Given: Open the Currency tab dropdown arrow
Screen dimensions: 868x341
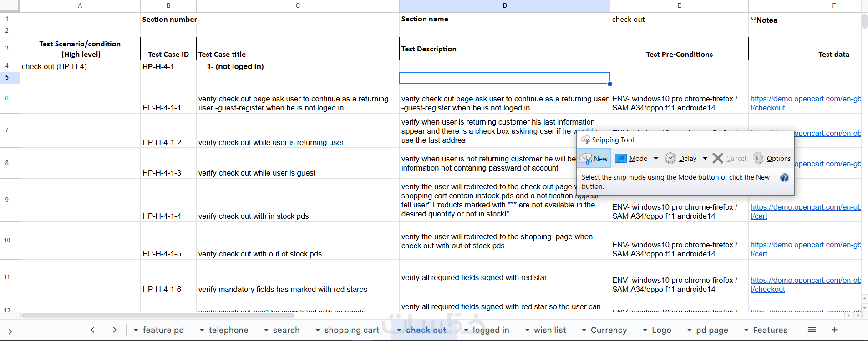Looking at the screenshot, I should (584, 330).
